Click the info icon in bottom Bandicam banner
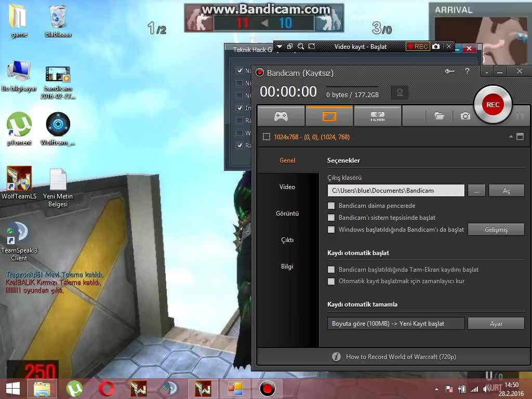 tap(336, 356)
